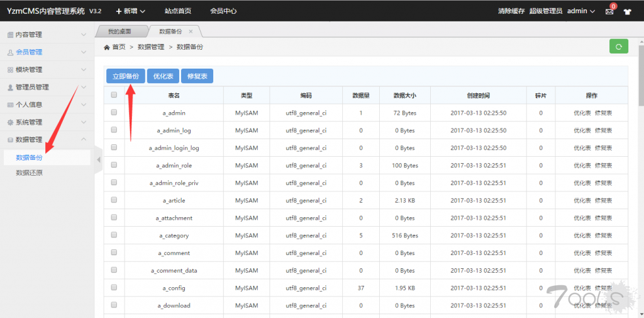The width and height of the screenshot is (644, 318).
Task: Check the a_admin_log row checkbox
Action: pos(114,130)
